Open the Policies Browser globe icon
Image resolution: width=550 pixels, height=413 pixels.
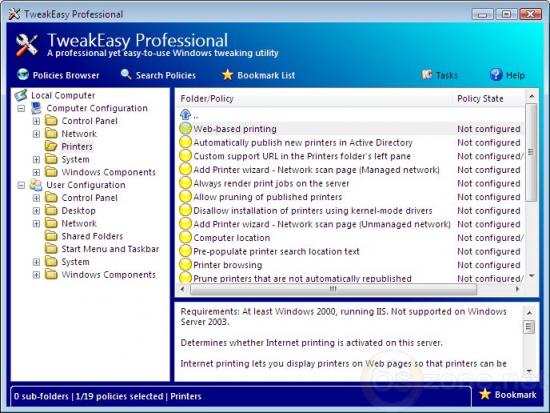pyautogui.click(x=23, y=74)
